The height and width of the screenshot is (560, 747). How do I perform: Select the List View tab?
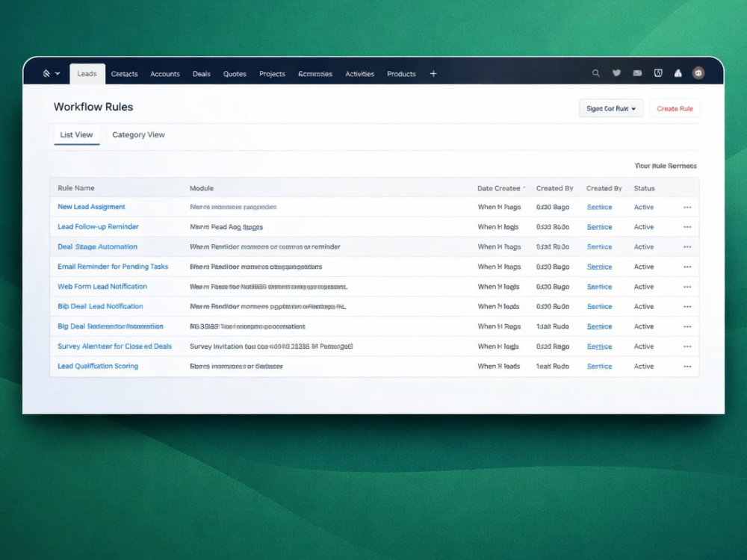pyautogui.click(x=76, y=134)
